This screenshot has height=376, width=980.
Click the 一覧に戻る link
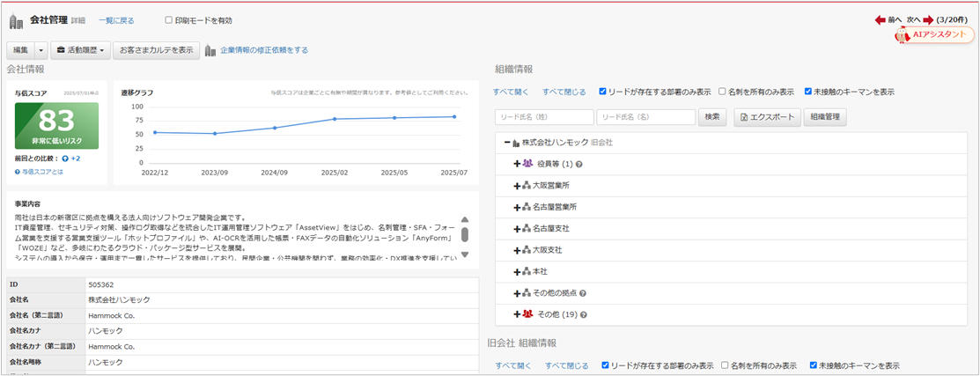tap(117, 20)
